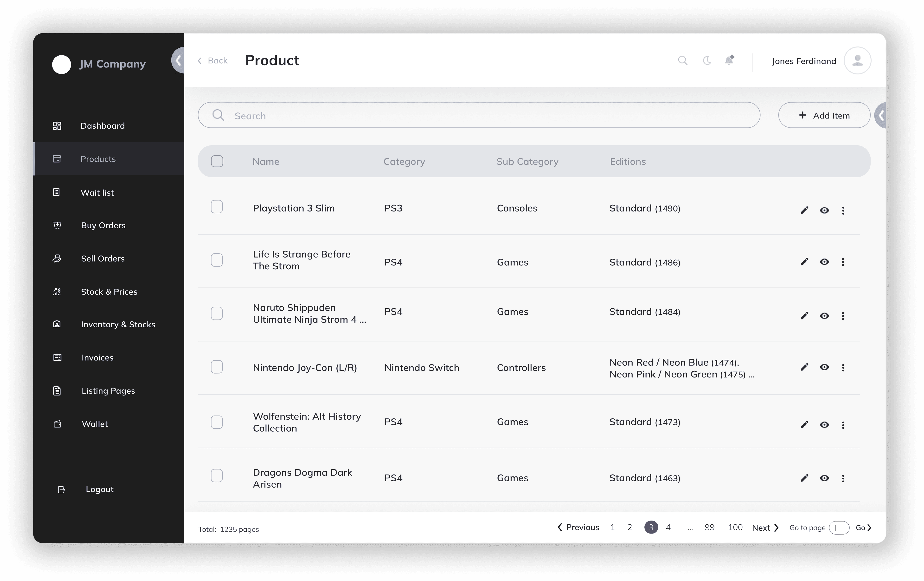
Task: Collapse the sidebar with the chevron
Action: [x=179, y=60]
